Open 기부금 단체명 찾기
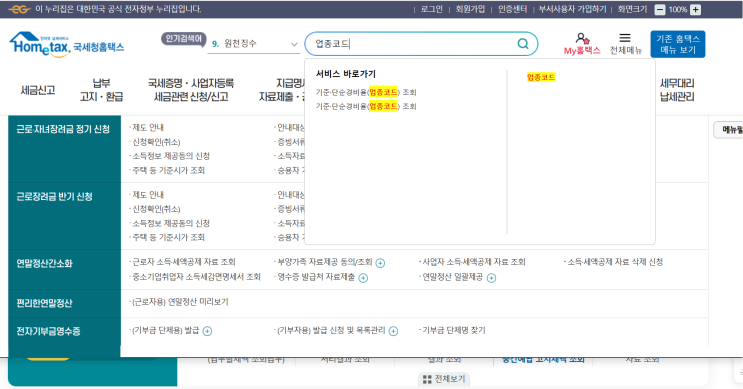This screenshot has width=743, height=389. tap(453, 330)
